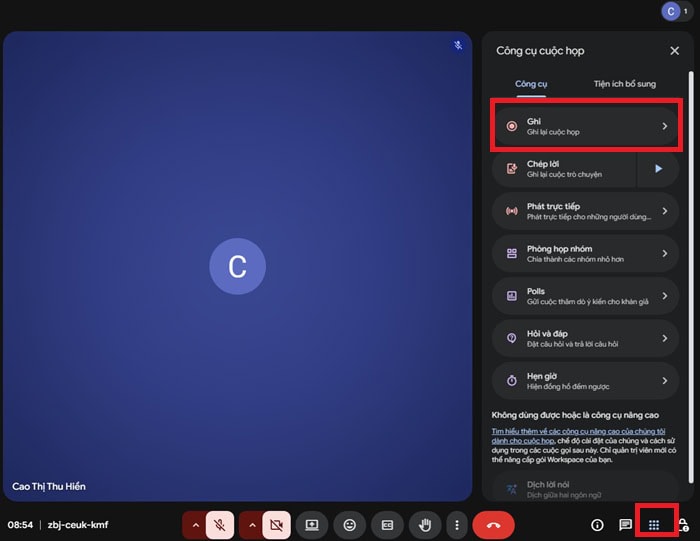Click the meeting tools grid icon
The width and height of the screenshot is (700, 541).
click(x=655, y=524)
